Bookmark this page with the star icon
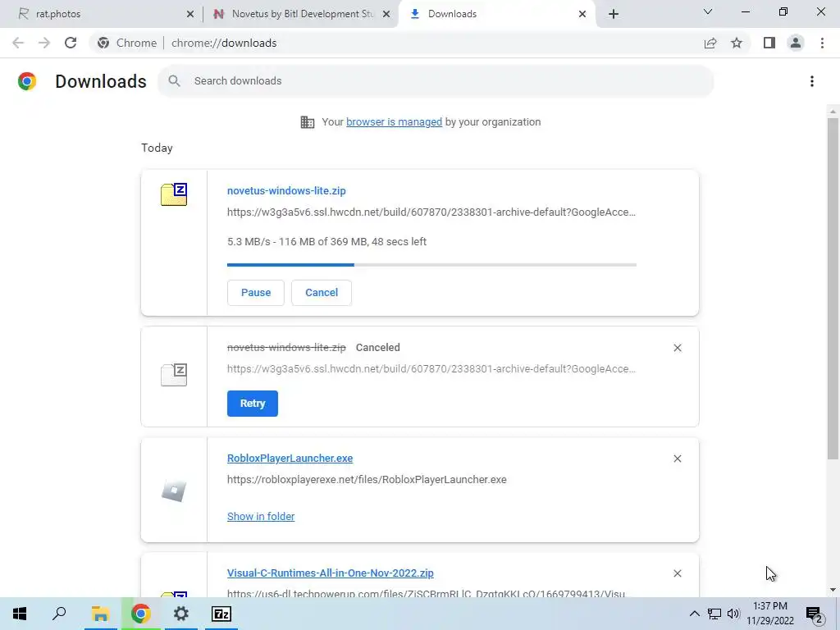 point(737,43)
